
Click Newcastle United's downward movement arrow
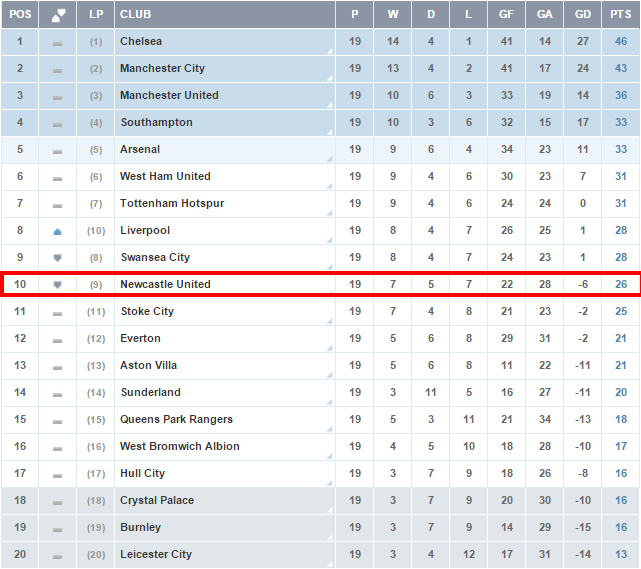pos(58,285)
